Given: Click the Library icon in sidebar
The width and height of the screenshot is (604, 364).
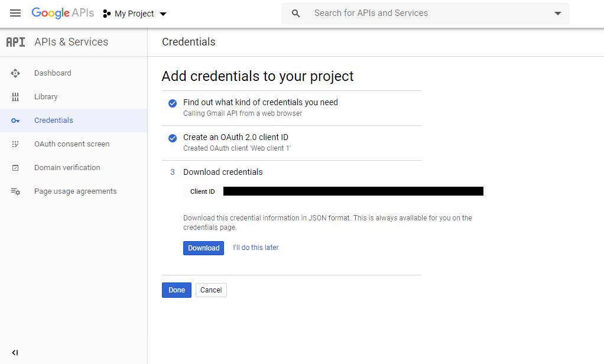Looking at the screenshot, I should pyautogui.click(x=15, y=97).
